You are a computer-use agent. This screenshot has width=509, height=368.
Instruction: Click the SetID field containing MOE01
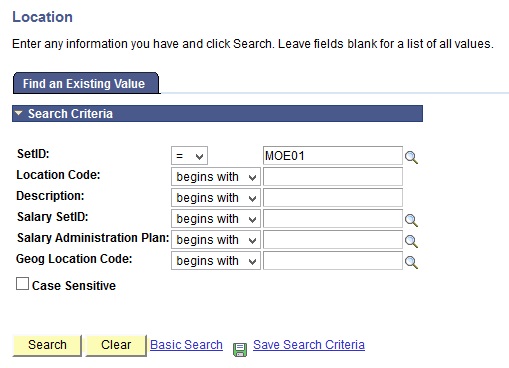(x=333, y=155)
